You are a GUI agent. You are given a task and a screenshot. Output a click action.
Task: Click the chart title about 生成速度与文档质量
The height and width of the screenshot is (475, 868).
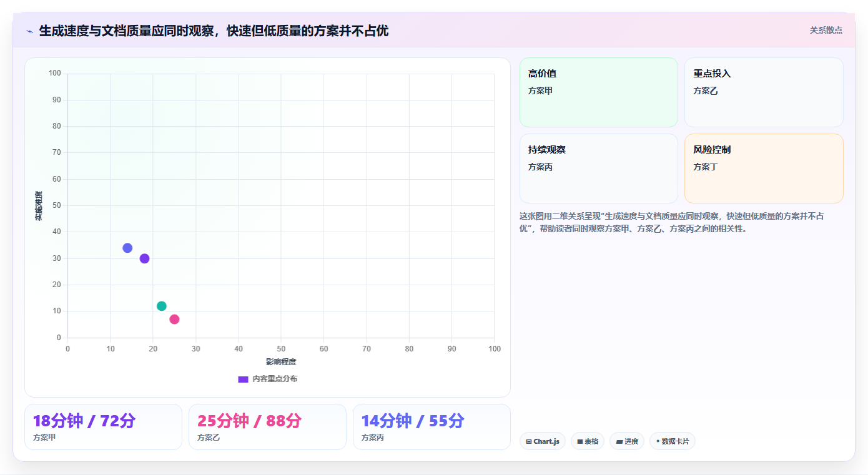(x=214, y=31)
